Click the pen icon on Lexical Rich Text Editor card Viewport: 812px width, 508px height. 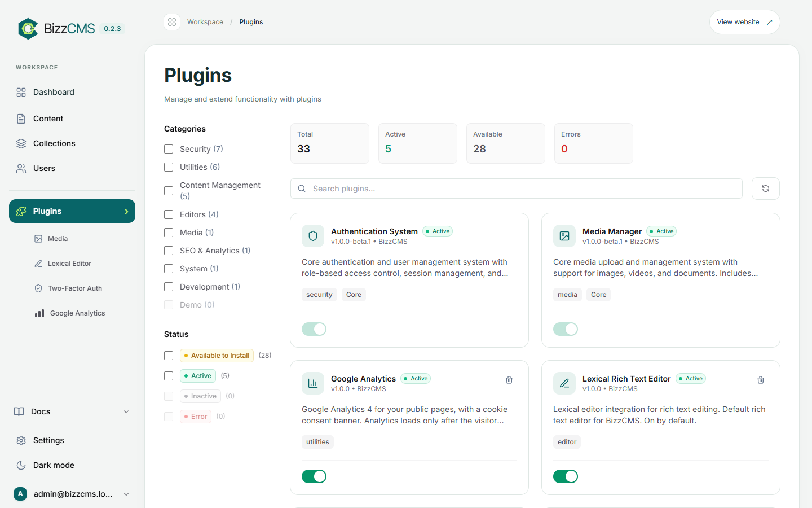click(x=564, y=383)
